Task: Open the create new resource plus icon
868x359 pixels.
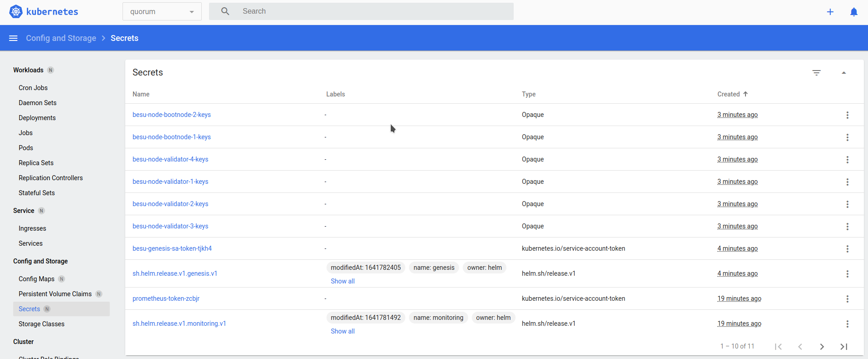Action: (830, 12)
